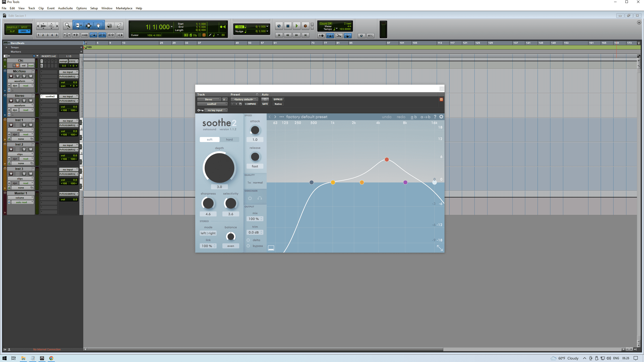
Task: Open the AudioSuite menu
Action: [x=65, y=8]
